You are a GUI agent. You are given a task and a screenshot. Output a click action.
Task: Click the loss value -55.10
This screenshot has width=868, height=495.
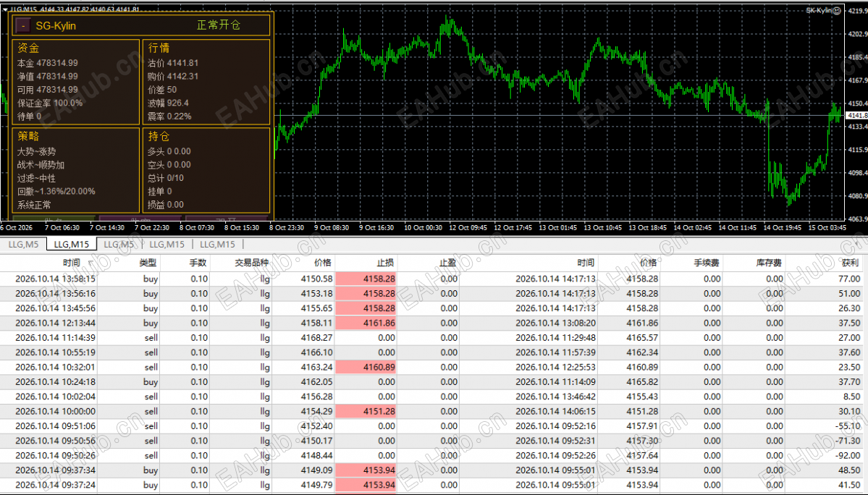[848, 426]
